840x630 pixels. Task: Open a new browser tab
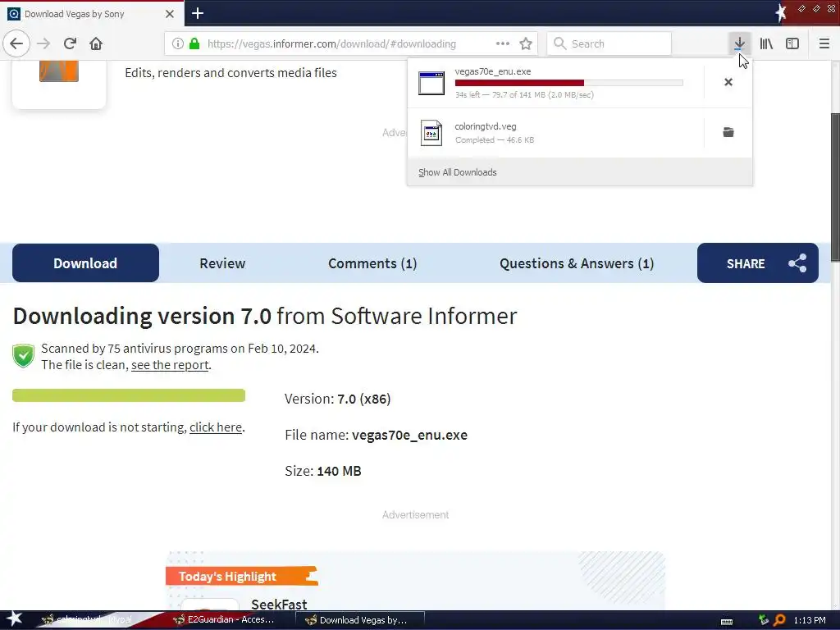pyautogui.click(x=197, y=13)
